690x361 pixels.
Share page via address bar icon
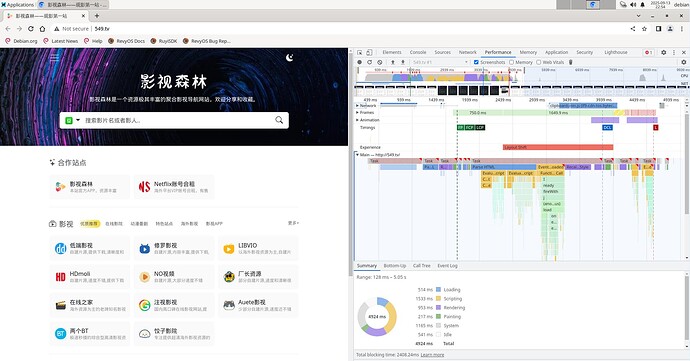tap(633, 29)
